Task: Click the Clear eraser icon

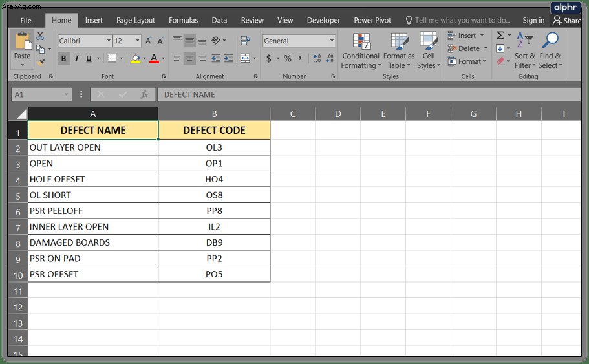Action: [x=500, y=61]
